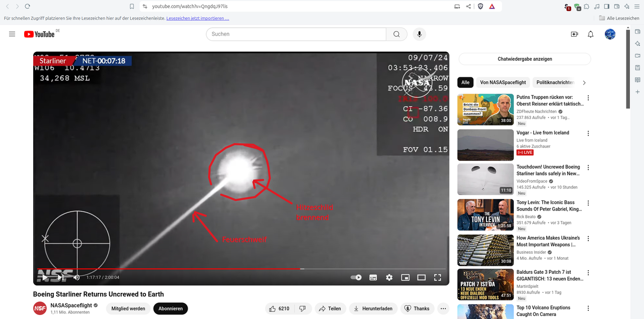Toggle the browser sidebar panel
This screenshot has height=319, width=644.
pos(607,7)
